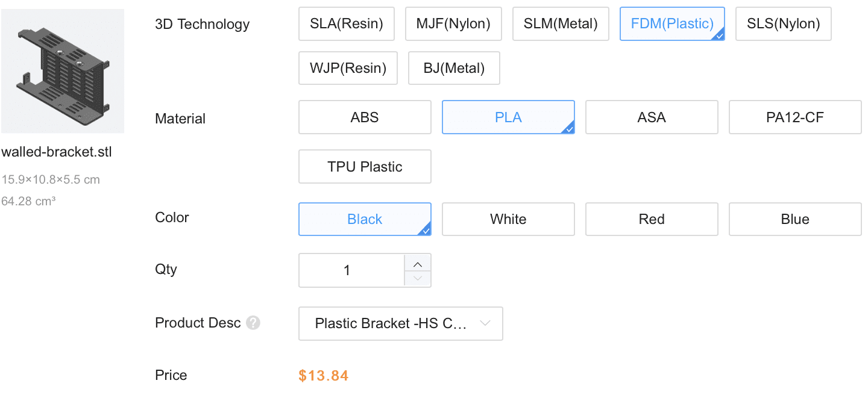The image size is (868, 401).
Task: Set material to ABS
Action: (365, 117)
